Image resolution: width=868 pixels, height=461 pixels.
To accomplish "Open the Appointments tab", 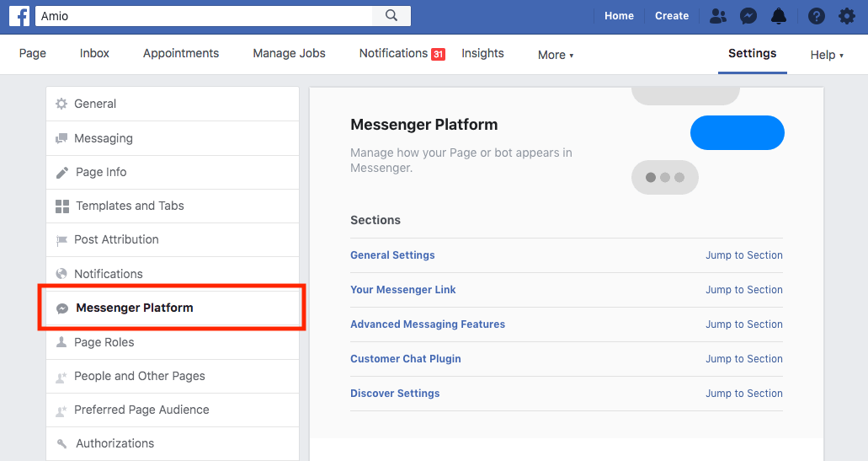I will [x=181, y=53].
